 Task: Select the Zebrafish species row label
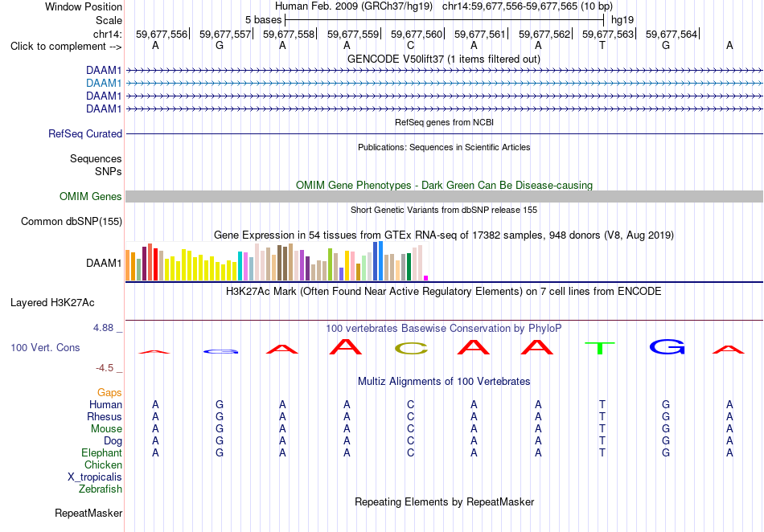[101, 489]
